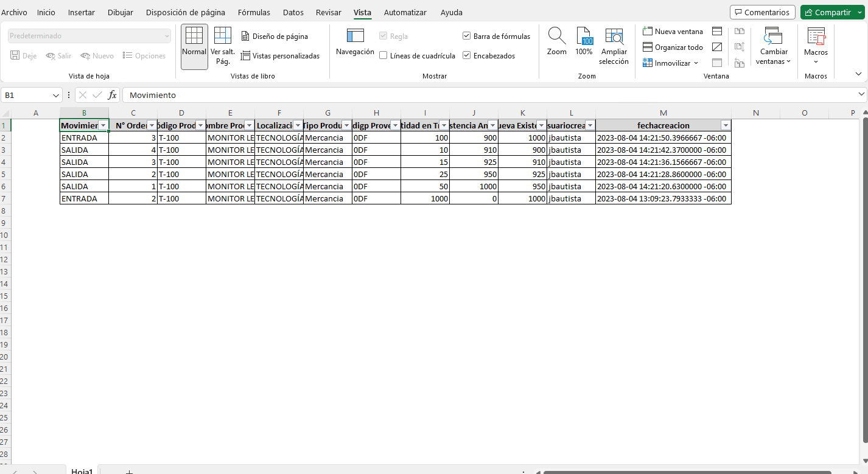Open filter dropdown for column L usuariocrea
Viewport: 868px width, 474px height.
coord(590,125)
